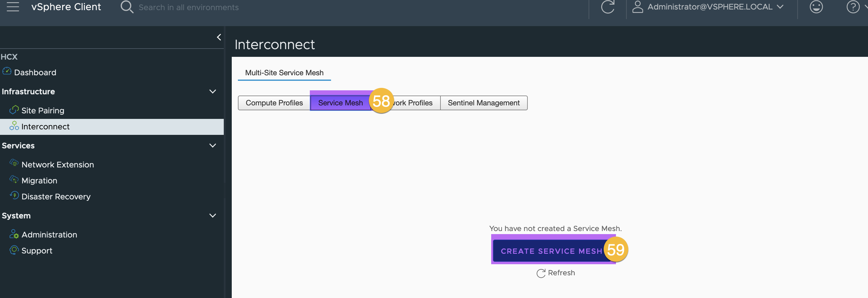Open Support
The height and width of the screenshot is (298, 868).
(37, 251)
